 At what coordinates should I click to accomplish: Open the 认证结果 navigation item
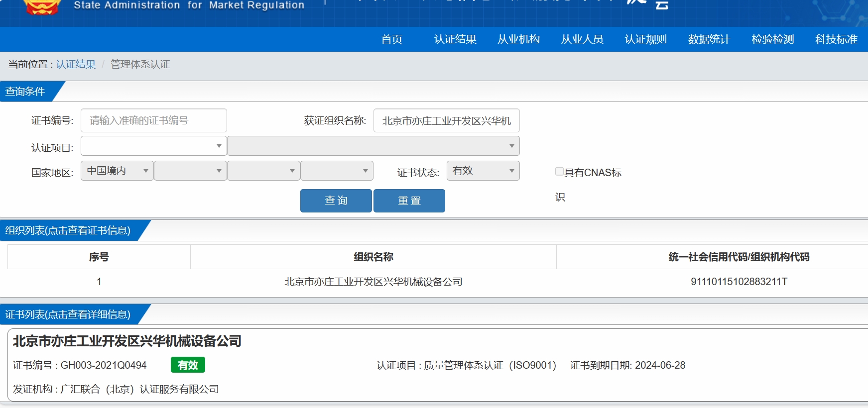[x=455, y=39]
